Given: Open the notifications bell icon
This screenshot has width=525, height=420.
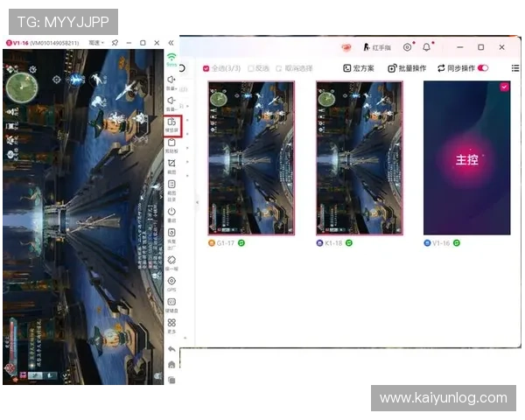Looking at the screenshot, I should click(x=427, y=47).
